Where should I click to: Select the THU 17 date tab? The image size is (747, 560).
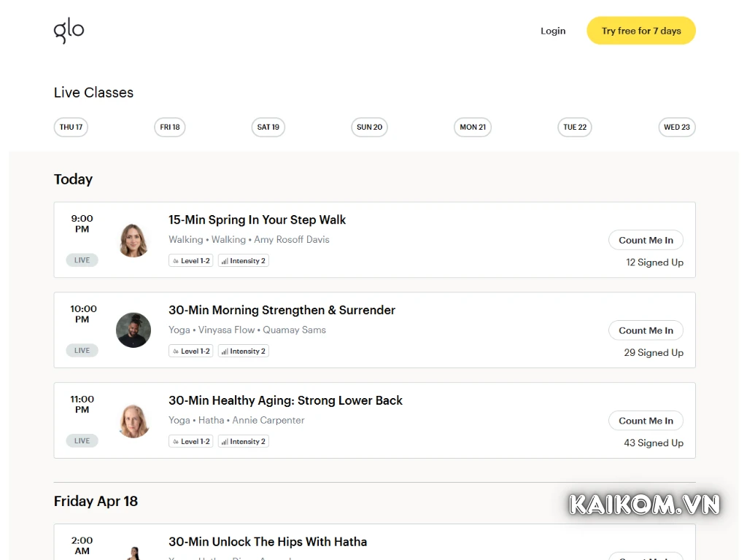(71, 127)
